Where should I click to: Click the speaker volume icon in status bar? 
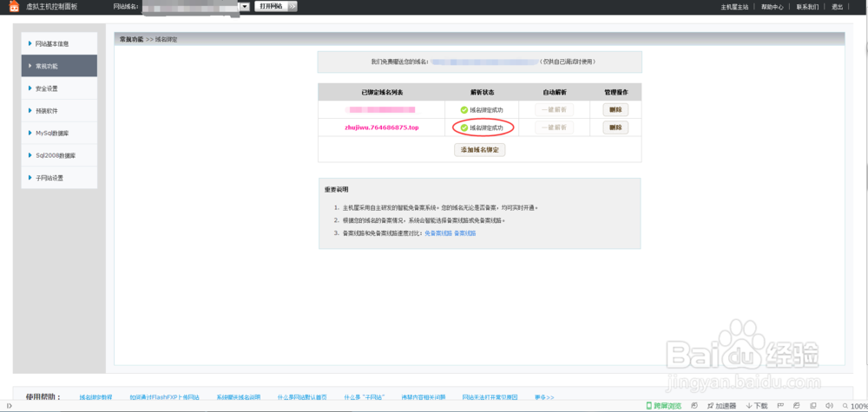pos(829,406)
